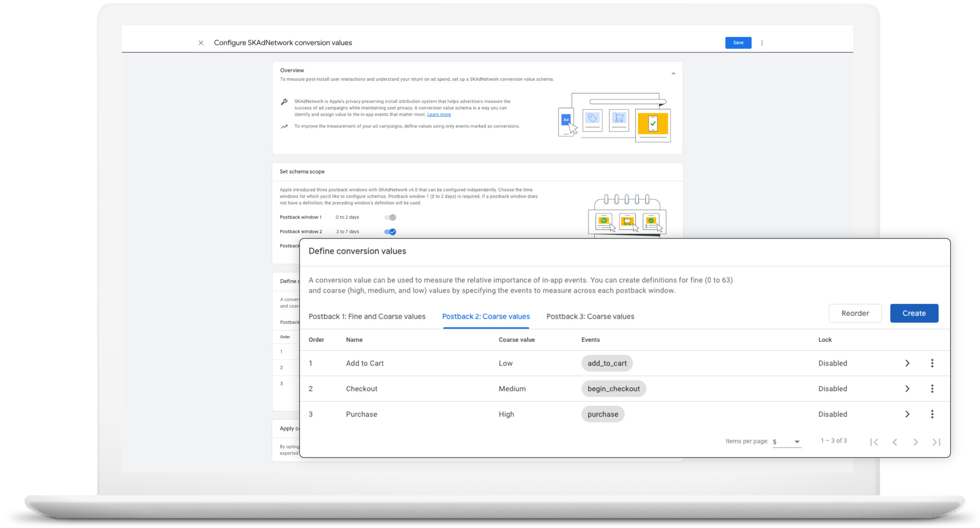Click the begin_checkout event chip
This screenshot has height=528, width=980.
(613, 389)
